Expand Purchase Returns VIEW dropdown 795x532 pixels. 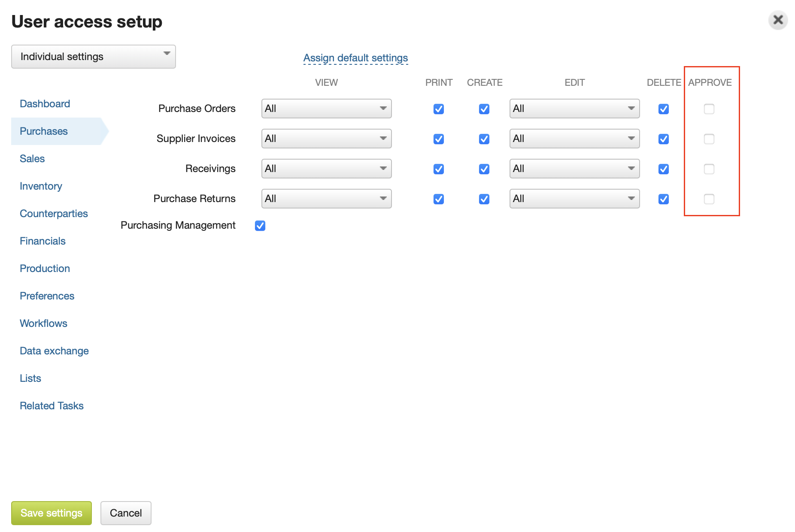(x=326, y=199)
